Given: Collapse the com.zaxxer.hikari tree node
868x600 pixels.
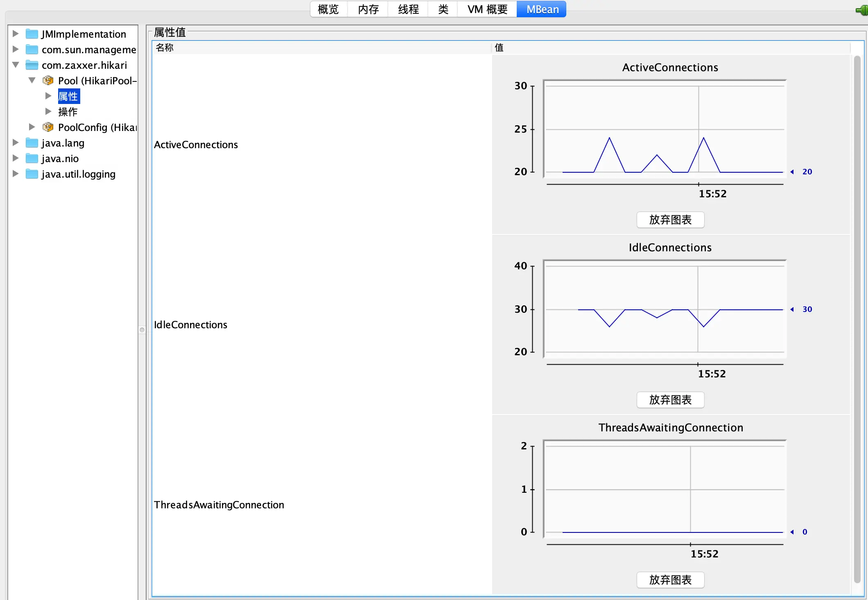Looking at the screenshot, I should tap(16, 65).
